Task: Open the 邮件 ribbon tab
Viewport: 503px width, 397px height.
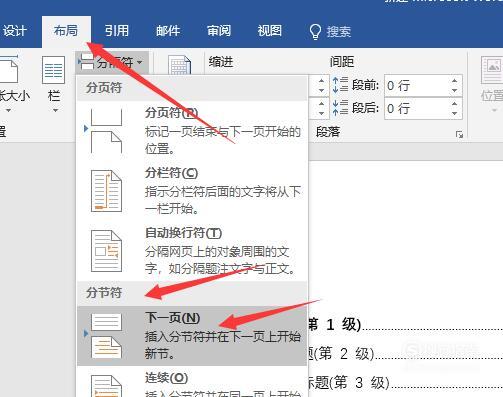Action: point(168,31)
